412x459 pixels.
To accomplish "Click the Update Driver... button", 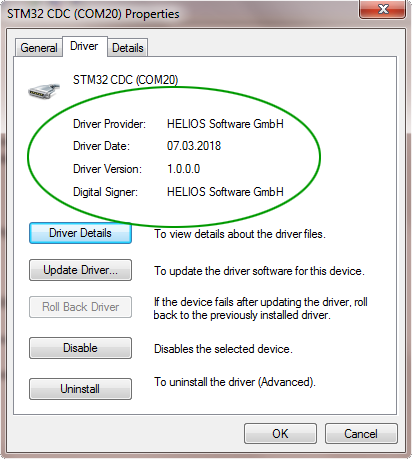I will coord(80,270).
